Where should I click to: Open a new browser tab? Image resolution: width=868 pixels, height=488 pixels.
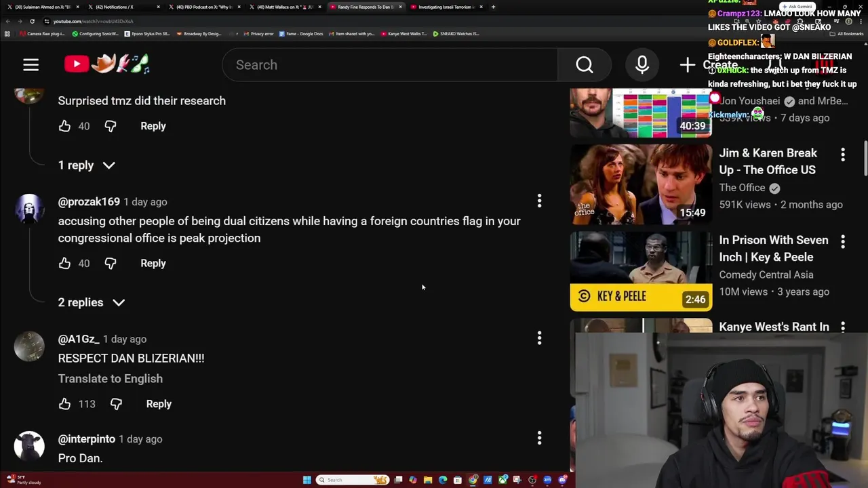(493, 7)
